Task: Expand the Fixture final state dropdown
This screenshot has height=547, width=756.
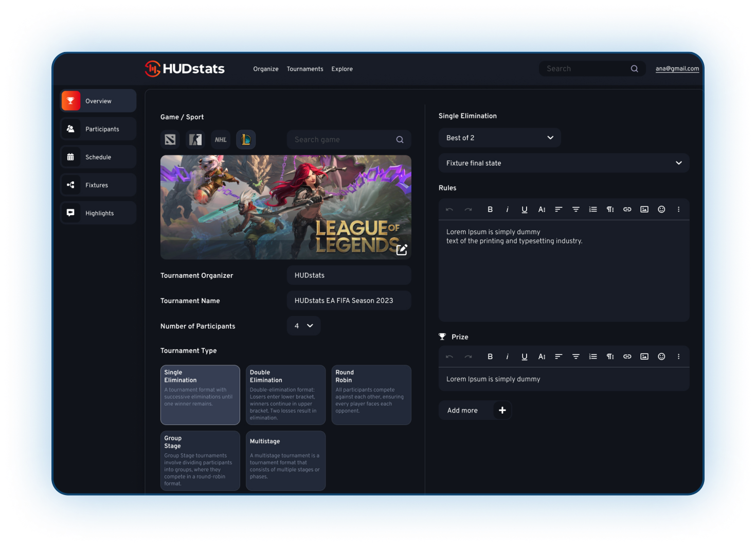Action: (564, 163)
